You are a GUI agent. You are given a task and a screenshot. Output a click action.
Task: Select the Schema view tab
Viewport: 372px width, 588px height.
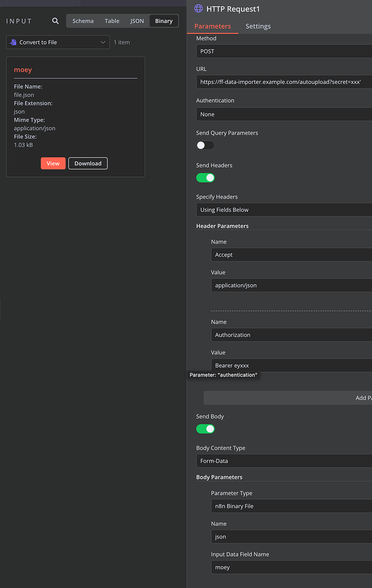click(x=83, y=21)
